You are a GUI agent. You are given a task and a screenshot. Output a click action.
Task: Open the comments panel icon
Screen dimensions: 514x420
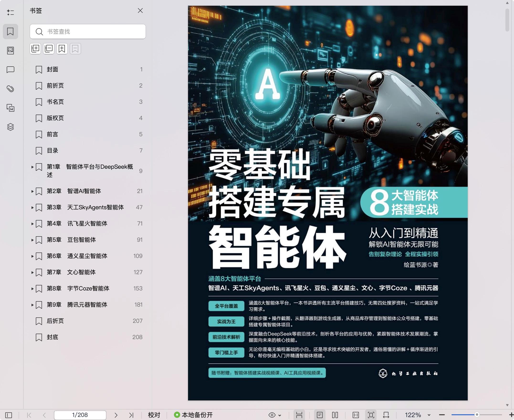[x=10, y=70]
